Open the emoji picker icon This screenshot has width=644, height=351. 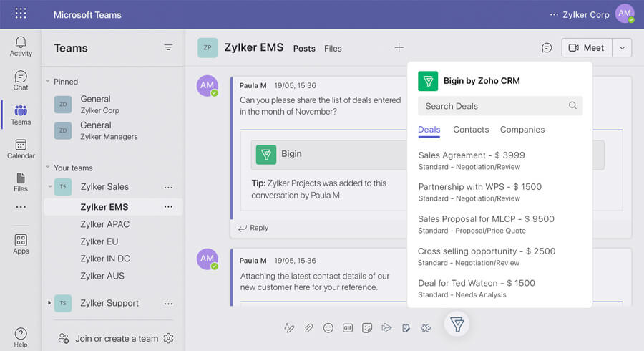tap(328, 328)
